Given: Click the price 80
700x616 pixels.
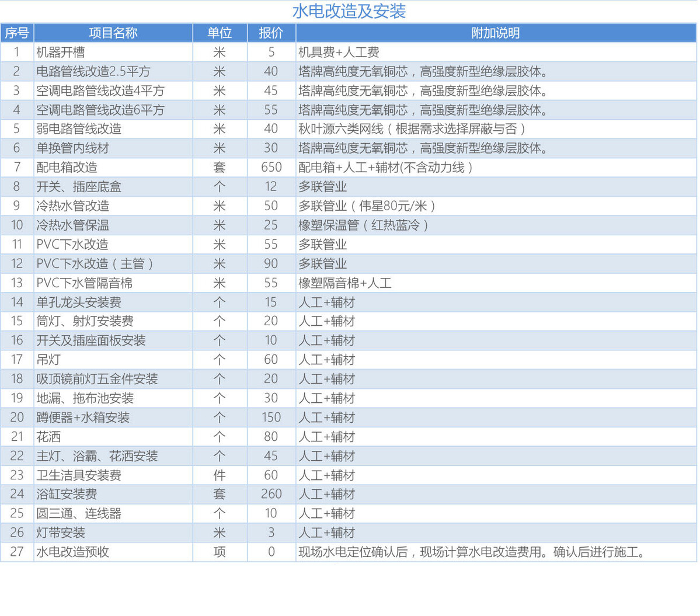Looking at the screenshot, I should (x=271, y=437).
